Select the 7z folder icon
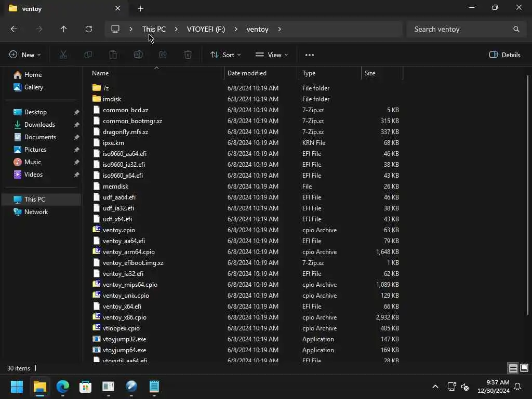Screen dimensions: 532x399 [x=96, y=88]
